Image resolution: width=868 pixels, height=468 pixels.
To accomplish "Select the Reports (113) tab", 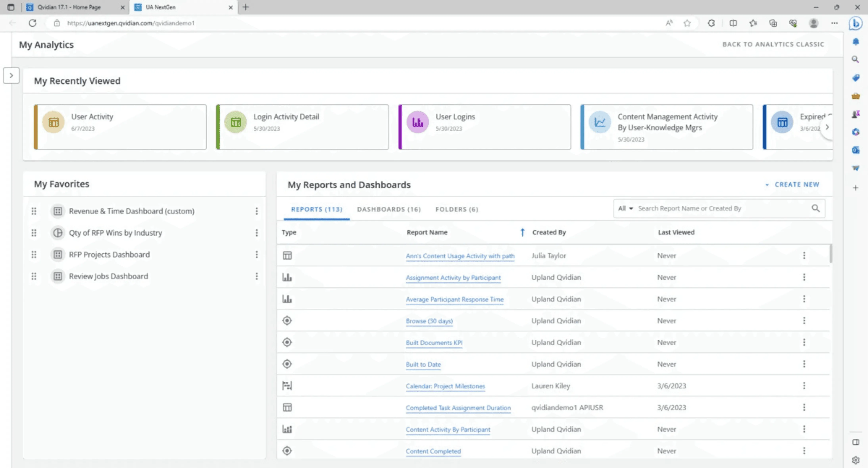I will (x=317, y=209).
